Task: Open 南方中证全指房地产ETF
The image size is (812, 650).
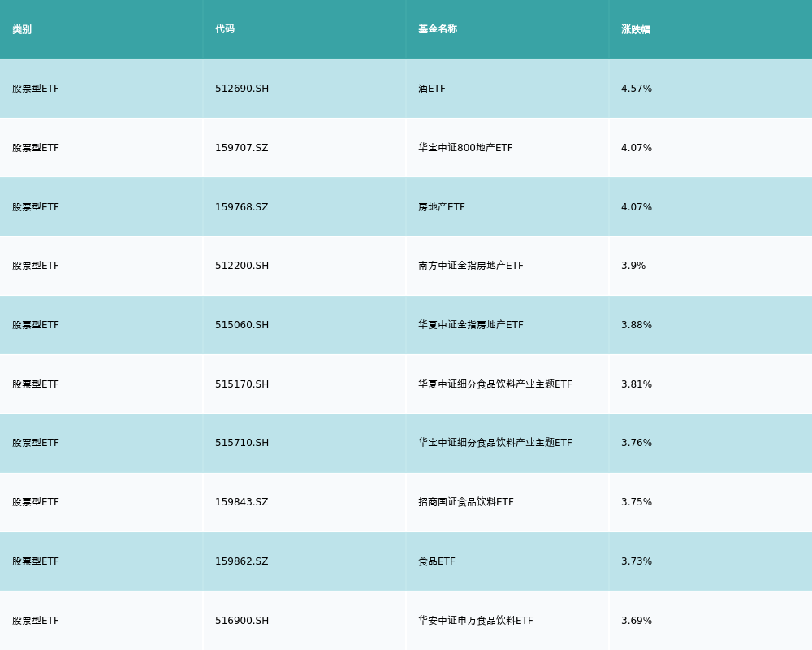Action: pos(471,266)
